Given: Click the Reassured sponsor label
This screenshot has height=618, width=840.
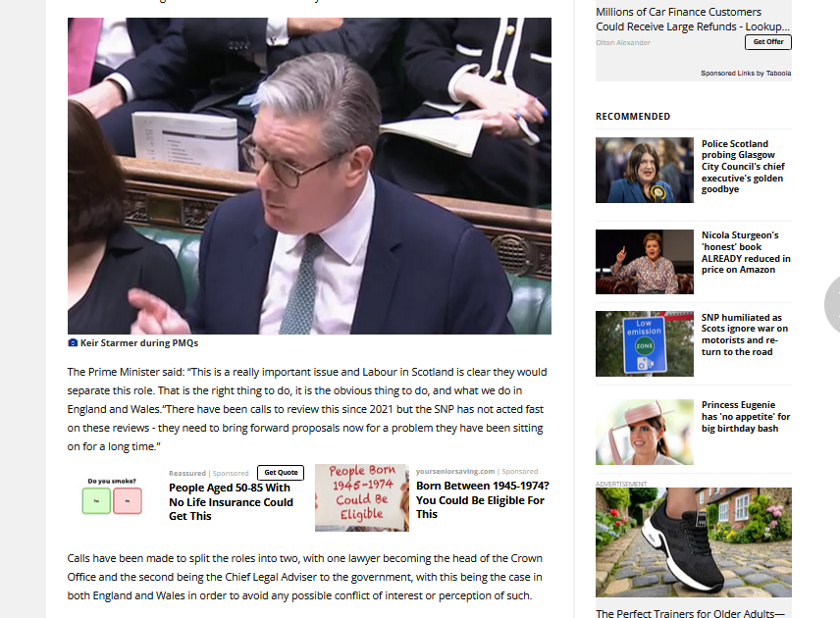Looking at the screenshot, I should (187, 474).
